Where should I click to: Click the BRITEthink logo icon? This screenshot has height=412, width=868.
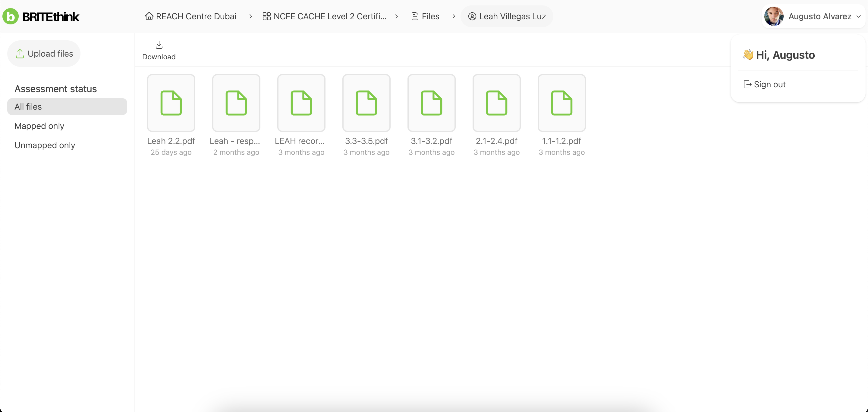pyautogui.click(x=11, y=16)
